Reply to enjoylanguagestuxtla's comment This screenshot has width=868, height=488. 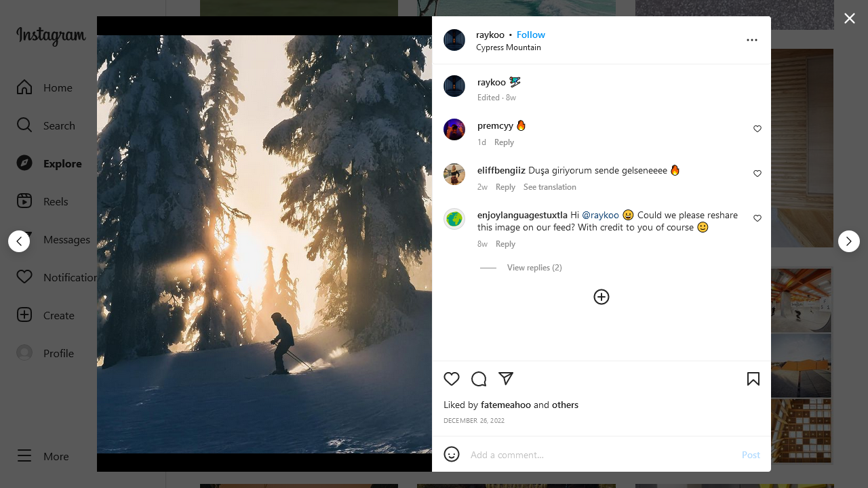[x=505, y=244]
